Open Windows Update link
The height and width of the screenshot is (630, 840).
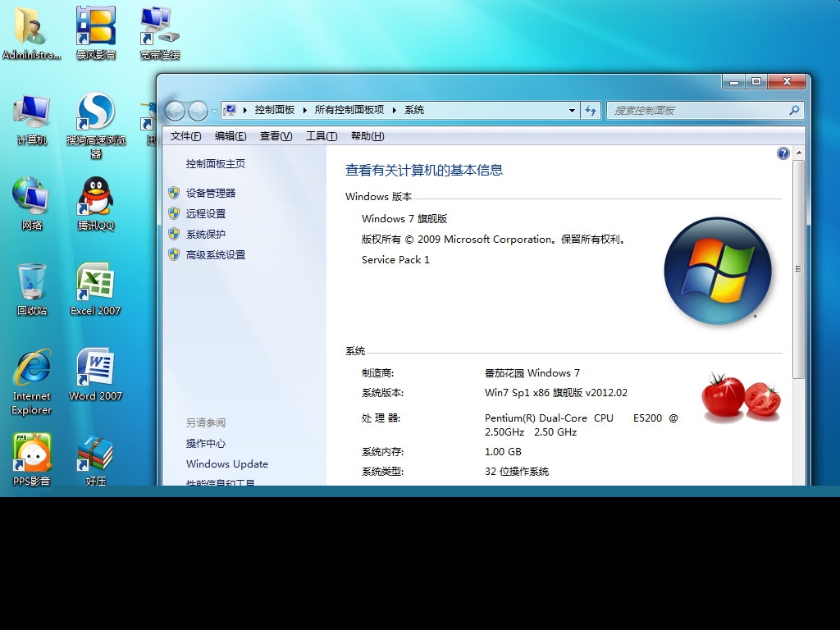click(227, 464)
